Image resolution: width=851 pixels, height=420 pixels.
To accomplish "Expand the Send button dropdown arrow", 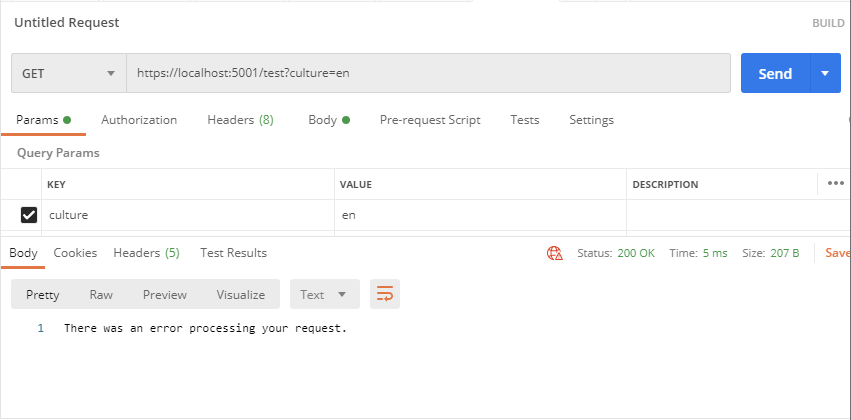I will [825, 73].
